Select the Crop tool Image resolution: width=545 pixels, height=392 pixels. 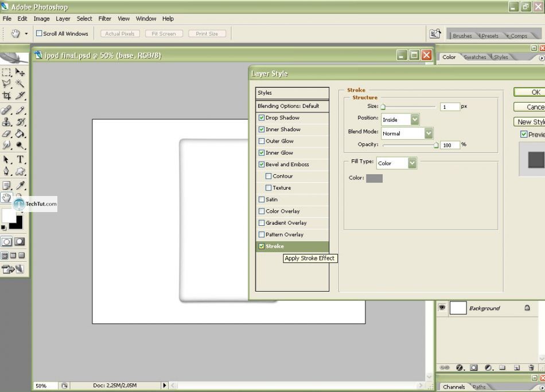coord(7,96)
